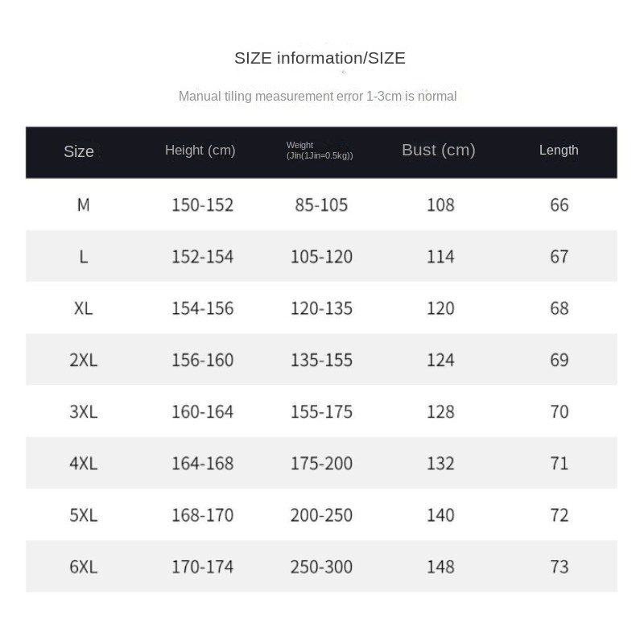Select the 164-168 height cell

click(202, 464)
